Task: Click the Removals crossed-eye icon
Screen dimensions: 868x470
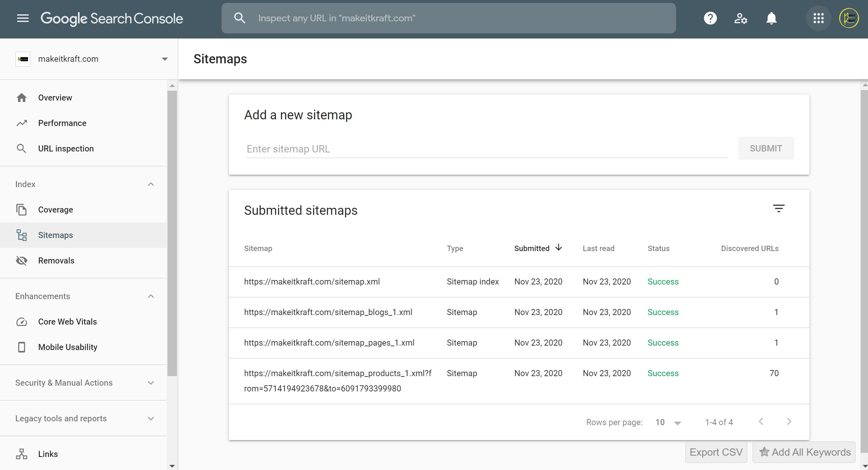Action: pyautogui.click(x=22, y=260)
